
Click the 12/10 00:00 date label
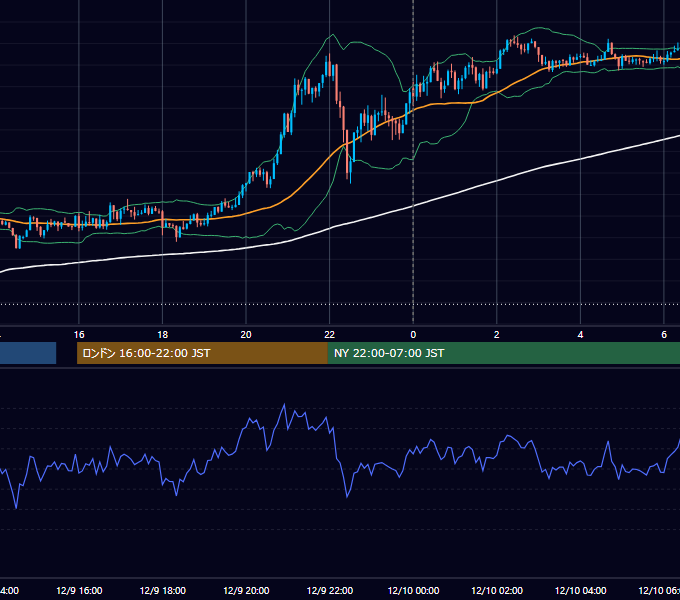click(x=413, y=590)
